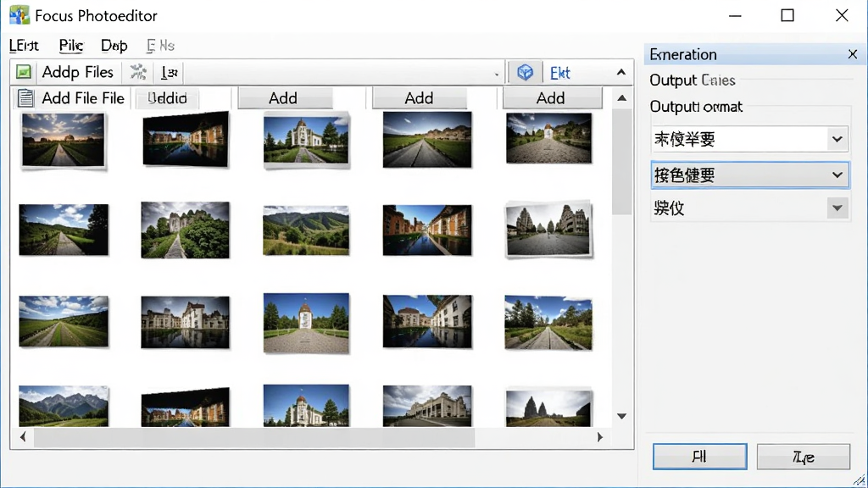Select the bottom row tilted canal thumbnail
The image size is (868, 488).
click(186, 408)
